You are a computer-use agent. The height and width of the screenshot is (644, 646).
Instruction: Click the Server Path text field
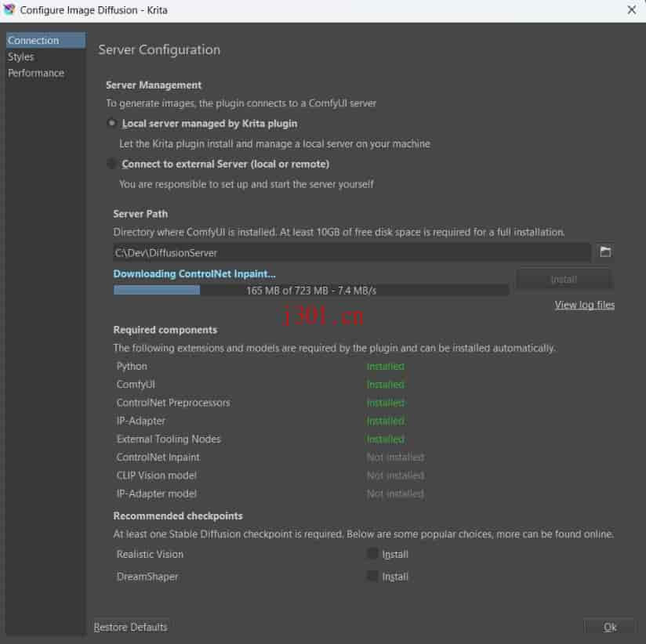[x=352, y=252]
